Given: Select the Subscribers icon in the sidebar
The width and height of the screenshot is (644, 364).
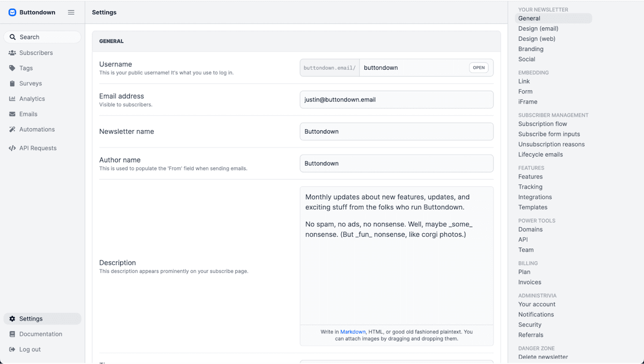Looking at the screenshot, I should [13, 53].
